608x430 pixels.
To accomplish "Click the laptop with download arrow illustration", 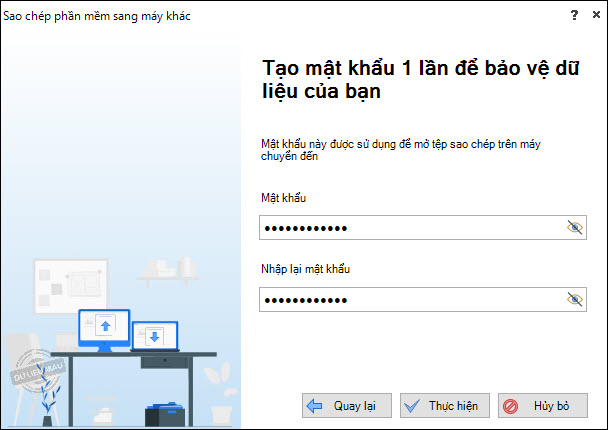I will point(155,336).
